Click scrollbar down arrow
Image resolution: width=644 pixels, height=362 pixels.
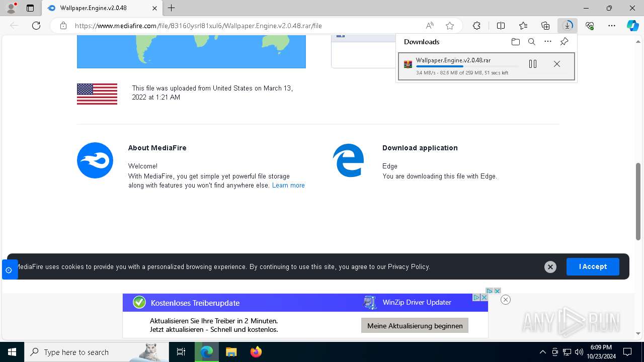pyautogui.click(x=638, y=333)
